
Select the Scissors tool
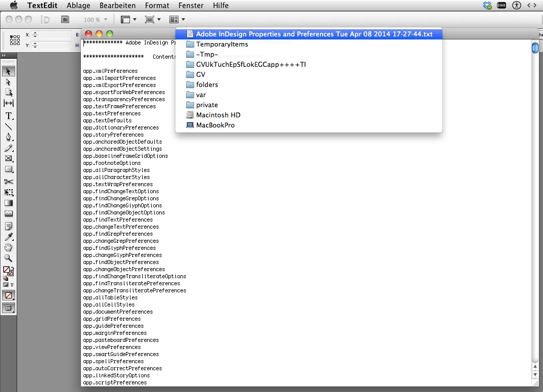pyautogui.click(x=8, y=182)
